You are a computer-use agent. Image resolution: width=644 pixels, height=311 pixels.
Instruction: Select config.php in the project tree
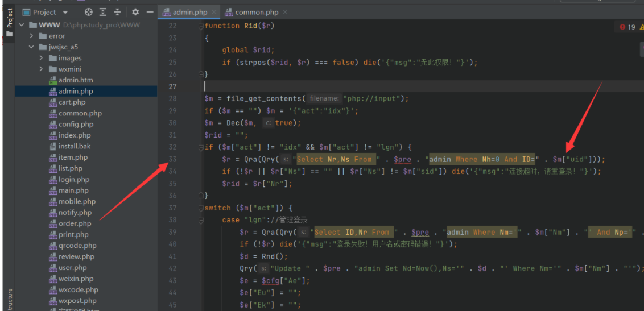76,125
